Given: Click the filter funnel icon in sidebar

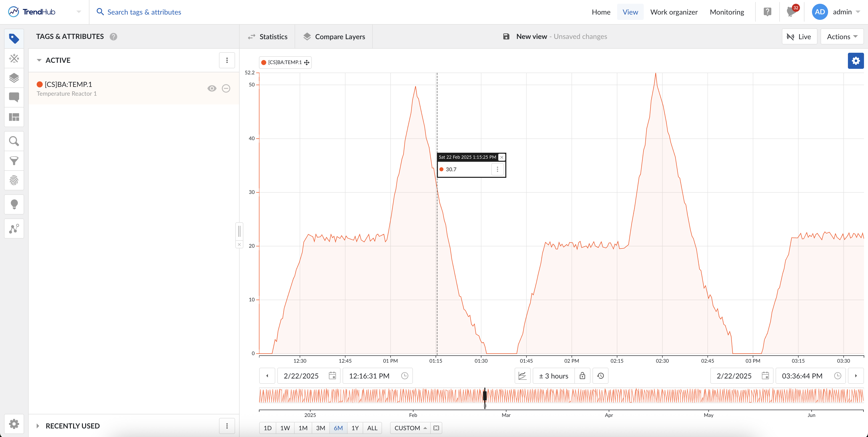Looking at the screenshot, I should coord(14,161).
